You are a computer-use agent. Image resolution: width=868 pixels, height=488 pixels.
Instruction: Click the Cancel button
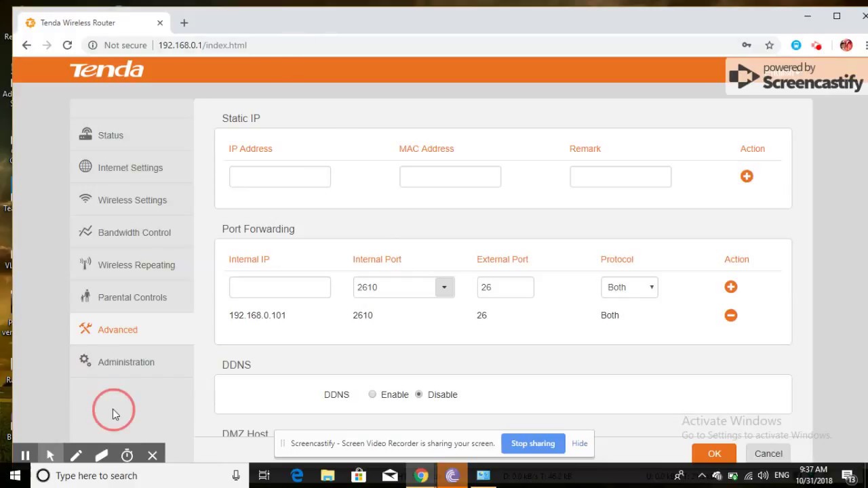[768, 453]
